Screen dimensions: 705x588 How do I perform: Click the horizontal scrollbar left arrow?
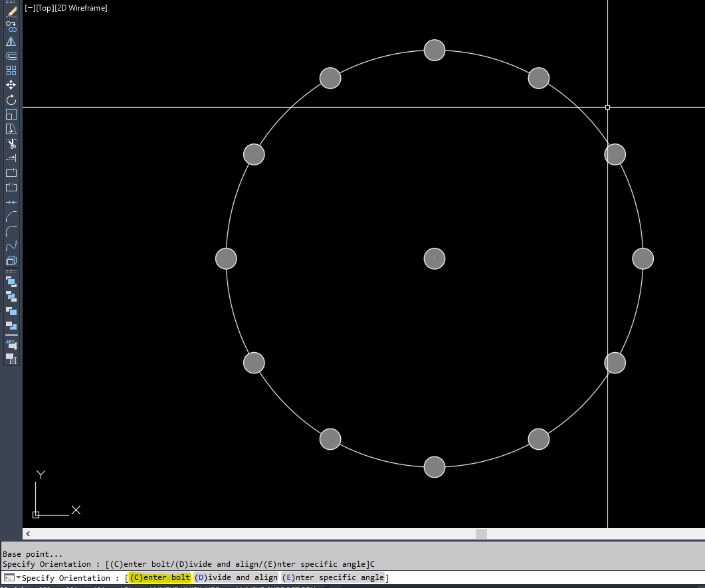[x=28, y=534]
